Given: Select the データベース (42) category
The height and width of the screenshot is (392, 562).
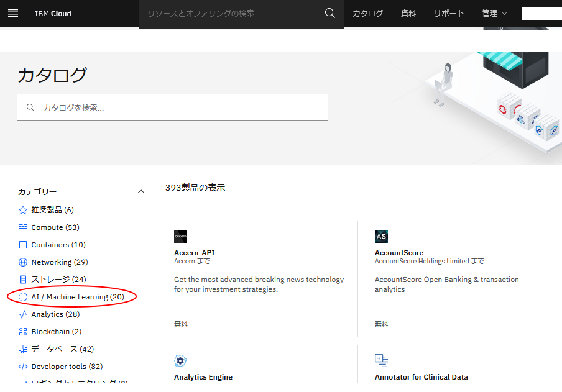Looking at the screenshot, I should click(x=63, y=349).
